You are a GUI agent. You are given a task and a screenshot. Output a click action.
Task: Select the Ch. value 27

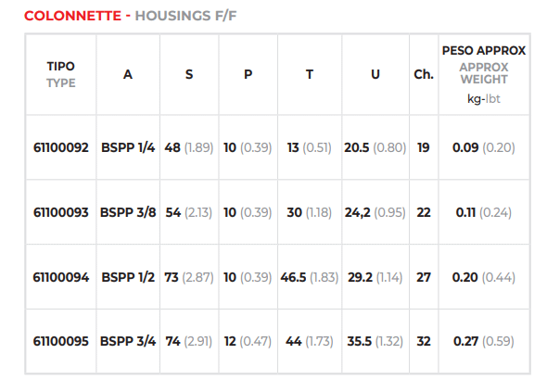point(424,277)
